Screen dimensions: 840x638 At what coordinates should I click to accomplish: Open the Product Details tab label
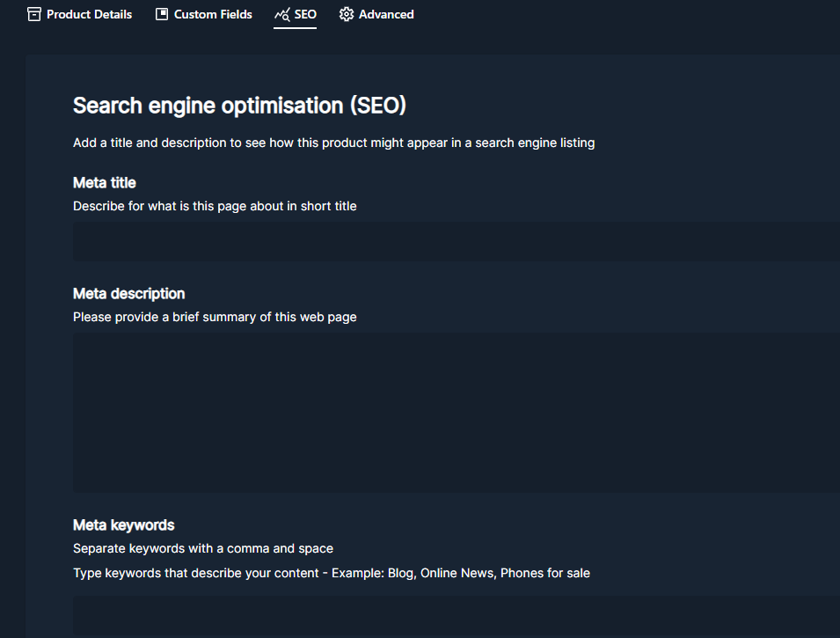click(x=89, y=14)
